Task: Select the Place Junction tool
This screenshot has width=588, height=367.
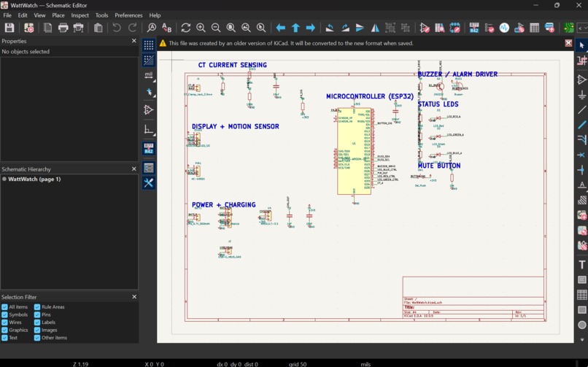Action: [581, 170]
